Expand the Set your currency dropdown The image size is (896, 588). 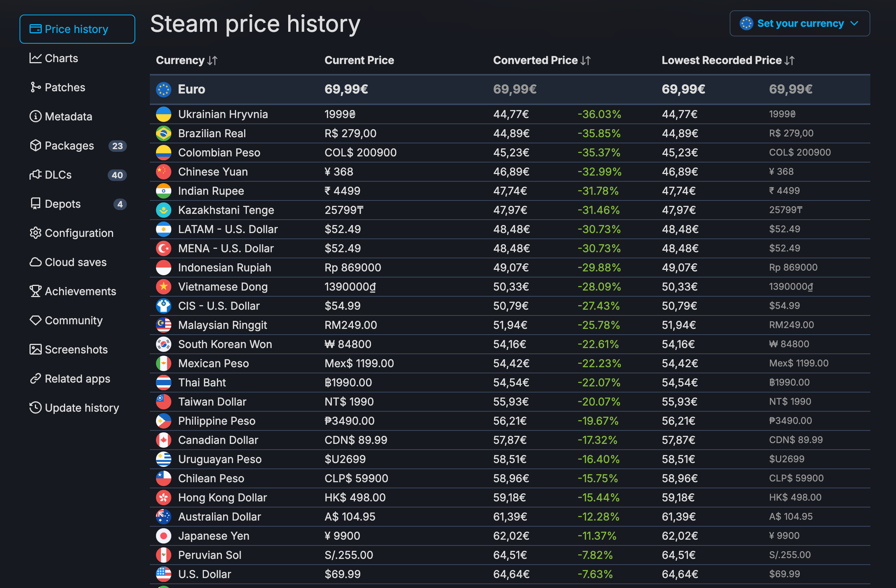(799, 23)
